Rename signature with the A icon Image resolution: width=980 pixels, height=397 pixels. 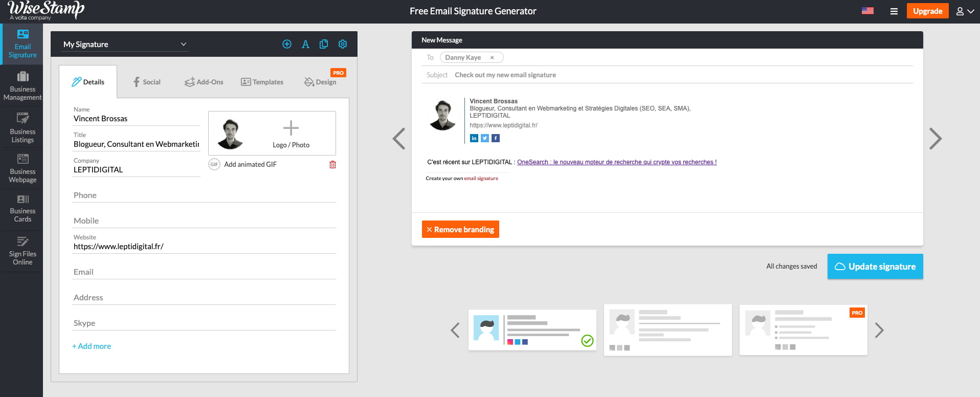[305, 44]
